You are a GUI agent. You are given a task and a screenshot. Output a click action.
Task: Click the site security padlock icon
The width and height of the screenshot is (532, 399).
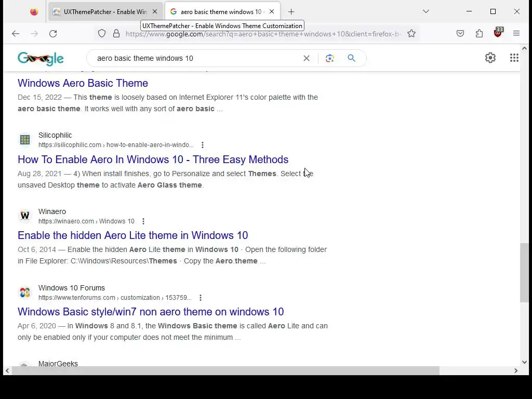pyautogui.click(x=116, y=34)
